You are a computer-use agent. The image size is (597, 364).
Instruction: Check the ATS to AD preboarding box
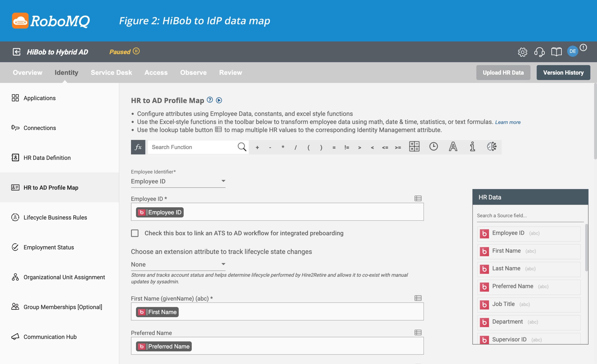pyautogui.click(x=135, y=233)
